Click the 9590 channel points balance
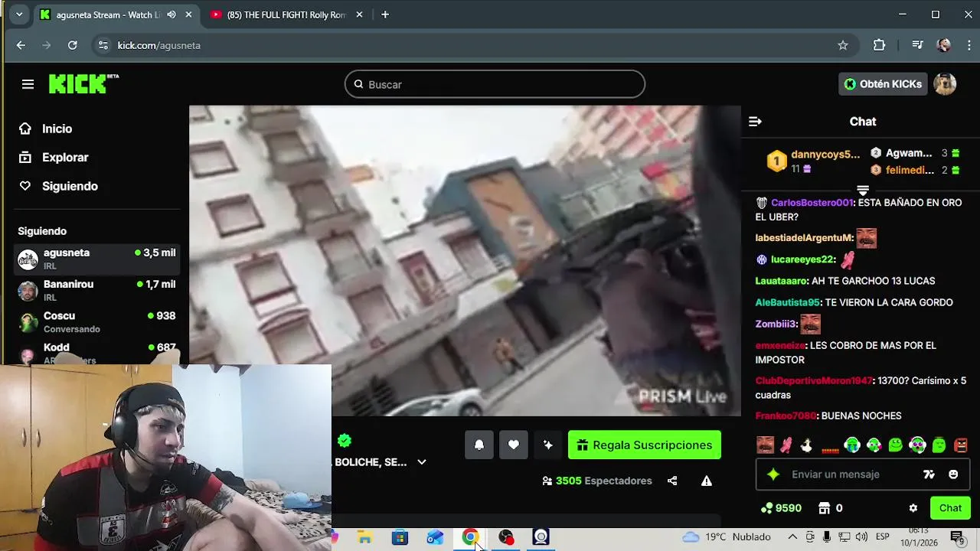Viewport: 980px width, 551px height. [781, 508]
